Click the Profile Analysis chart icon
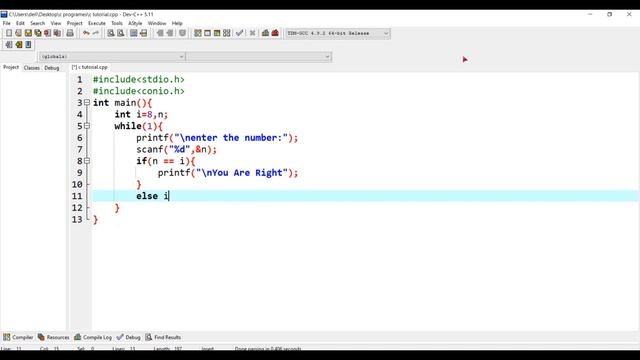Screen dimensions: 640x360 (265, 33)
